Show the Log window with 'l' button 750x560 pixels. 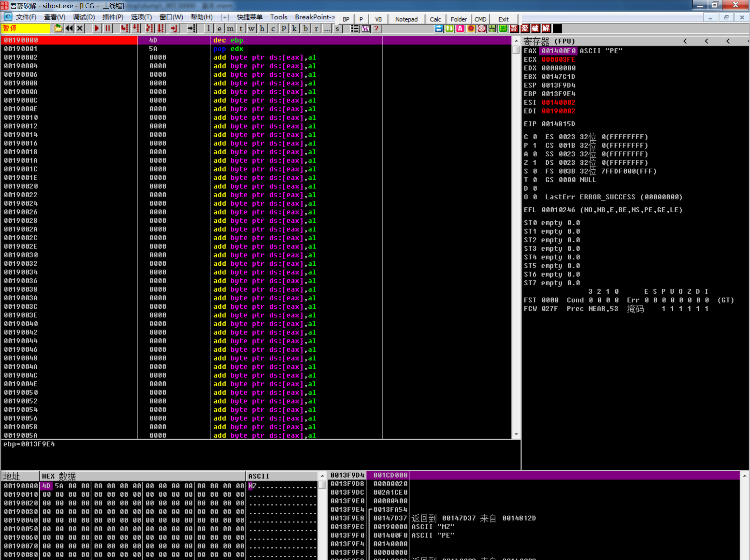click(x=208, y=29)
